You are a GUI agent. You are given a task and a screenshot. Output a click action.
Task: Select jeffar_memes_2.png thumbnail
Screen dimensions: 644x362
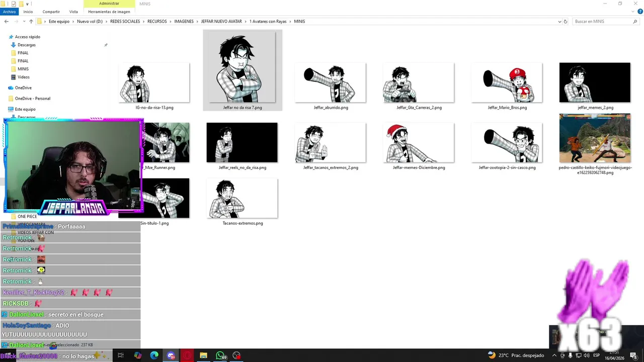point(595,83)
